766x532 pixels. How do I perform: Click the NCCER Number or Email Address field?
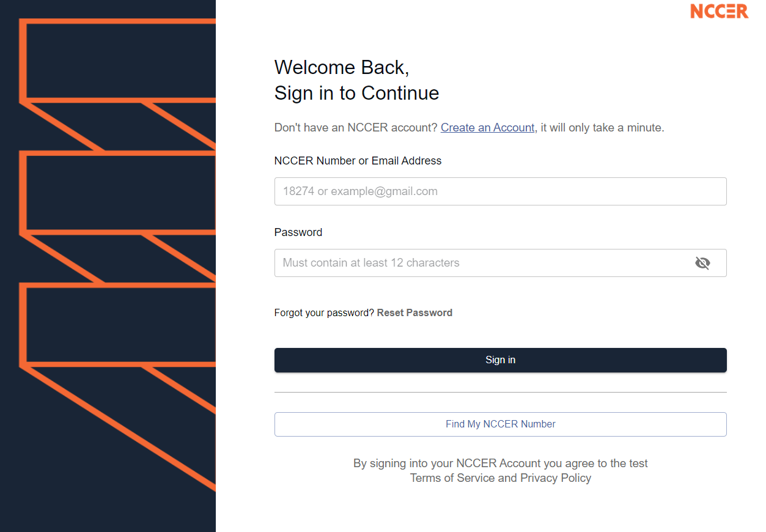tap(500, 191)
